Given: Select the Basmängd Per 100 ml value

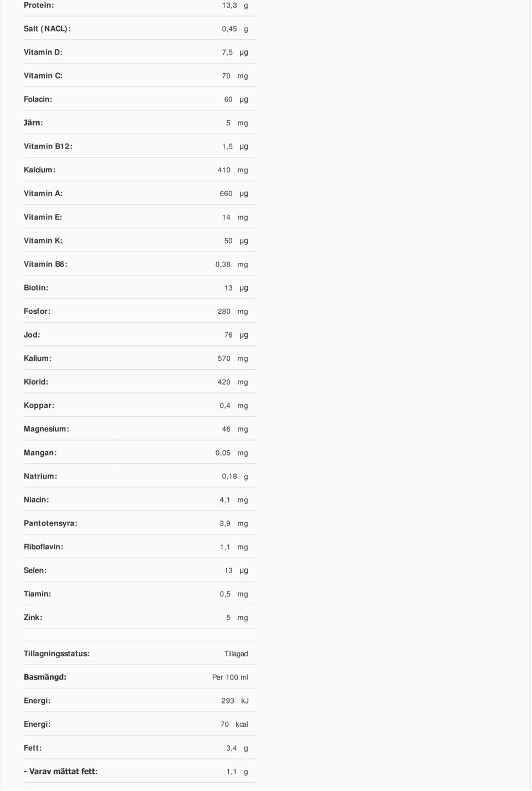Looking at the screenshot, I should tap(230, 677).
